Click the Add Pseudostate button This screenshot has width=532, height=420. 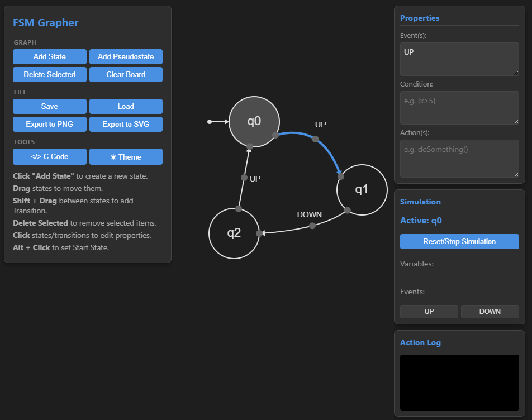point(126,56)
